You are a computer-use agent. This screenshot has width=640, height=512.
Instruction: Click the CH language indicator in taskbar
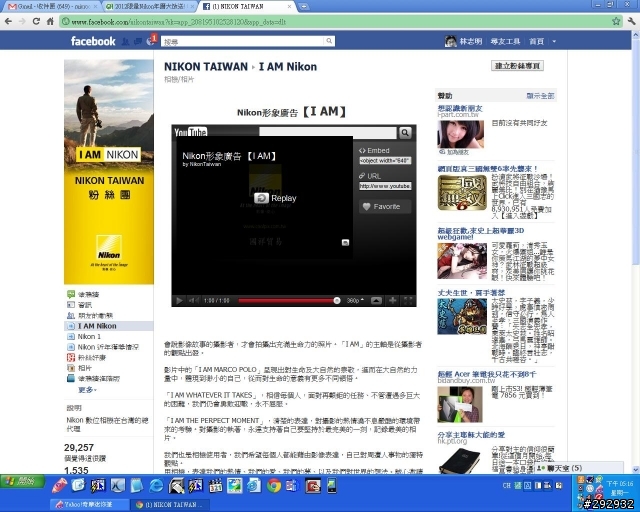point(507,485)
